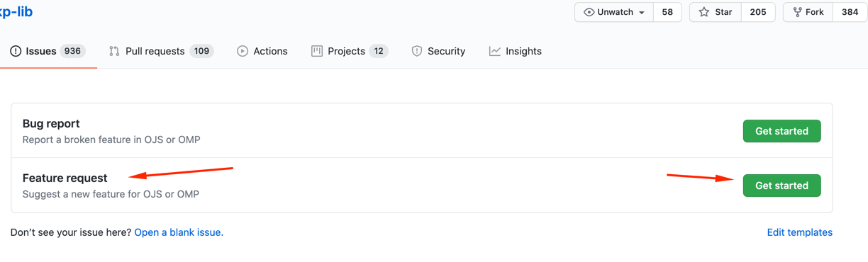Click the Insights graph icon

tap(495, 51)
